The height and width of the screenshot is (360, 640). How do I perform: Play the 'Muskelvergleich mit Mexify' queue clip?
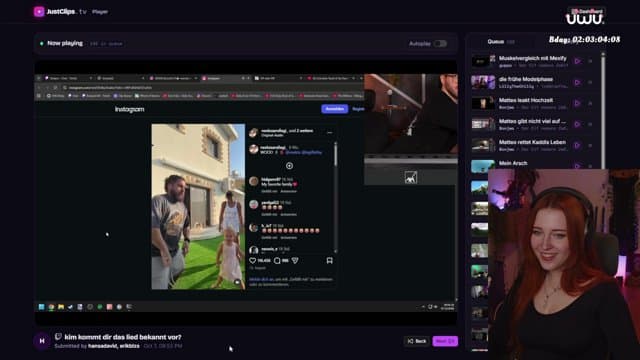[x=577, y=61]
